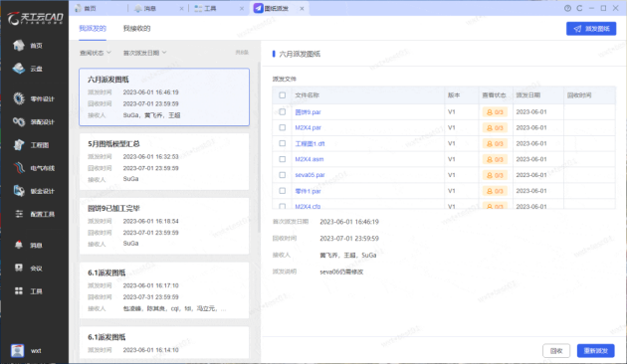Expand the 首次派发日期 sort dropdown
The image size is (627, 364).
click(144, 53)
